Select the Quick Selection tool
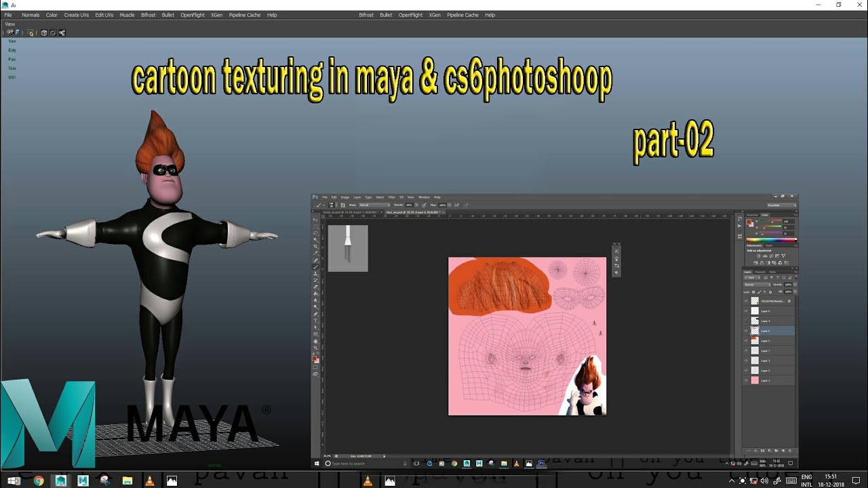This screenshot has height=488, width=868. (x=315, y=240)
